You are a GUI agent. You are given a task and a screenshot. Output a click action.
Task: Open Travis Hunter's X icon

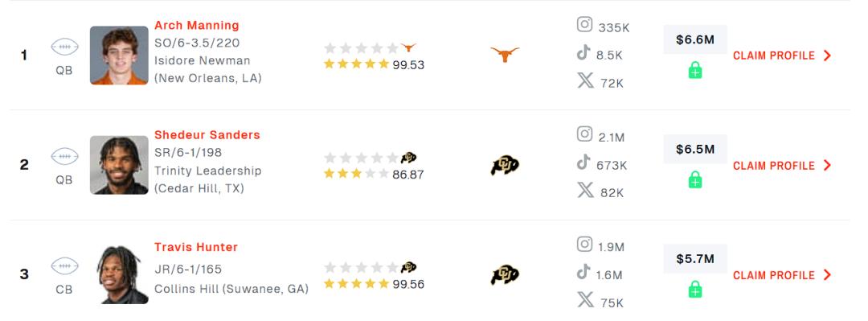pos(585,300)
